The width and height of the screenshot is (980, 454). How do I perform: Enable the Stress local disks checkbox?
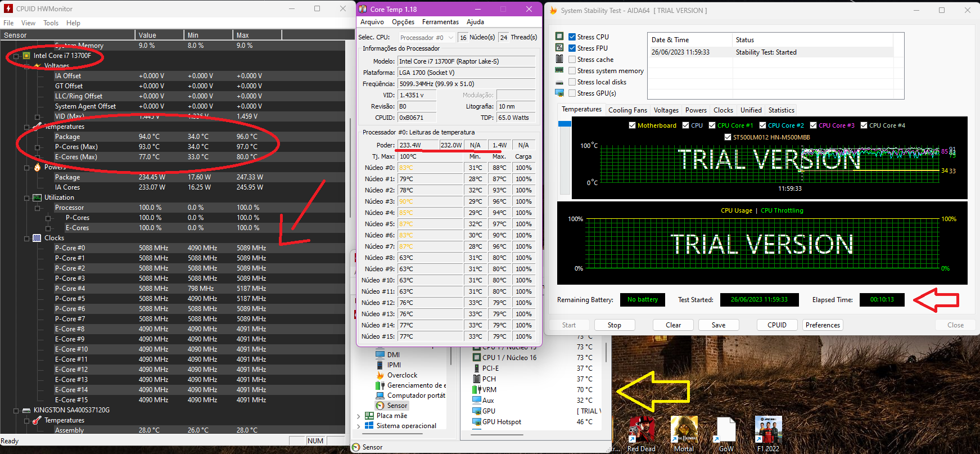click(572, 82)
